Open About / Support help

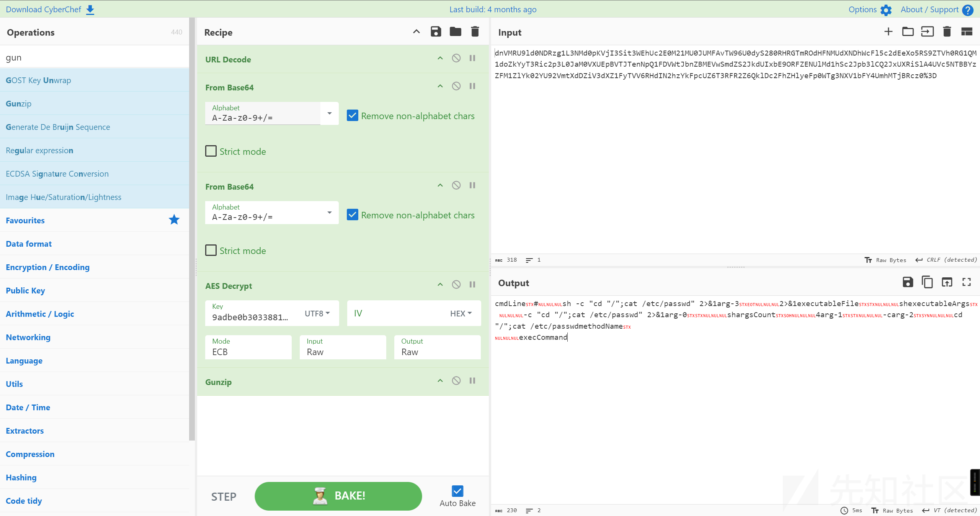coord(937,10)
